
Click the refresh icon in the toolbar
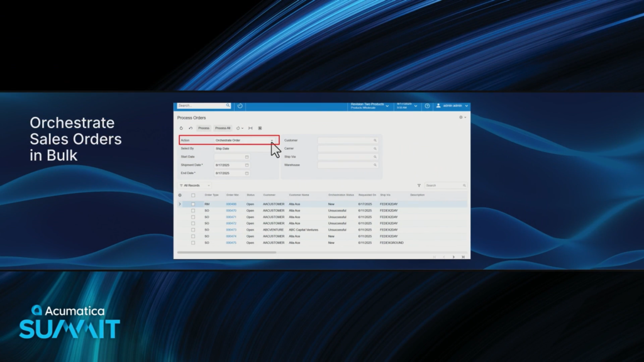182,128
